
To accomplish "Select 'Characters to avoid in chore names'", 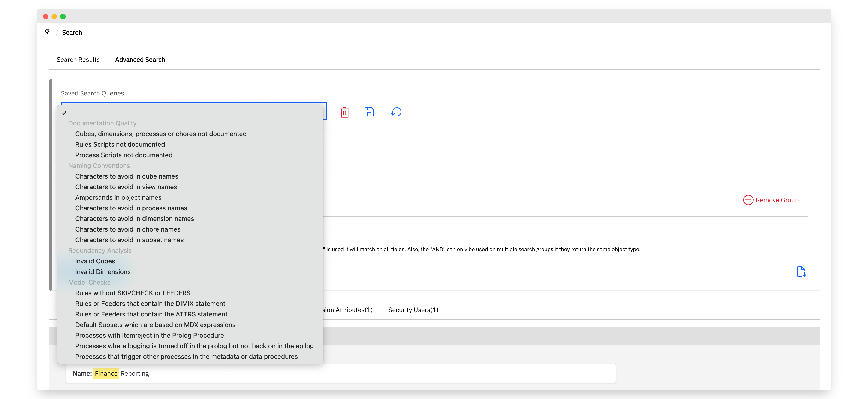I will pyautogui.click(x=128, y=229).
